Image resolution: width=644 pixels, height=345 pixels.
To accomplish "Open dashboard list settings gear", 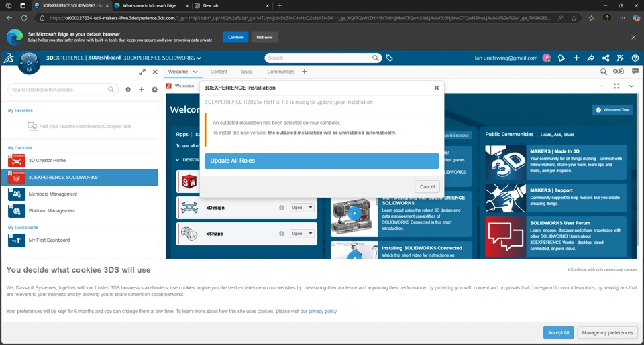I will [x=154, y=89].
